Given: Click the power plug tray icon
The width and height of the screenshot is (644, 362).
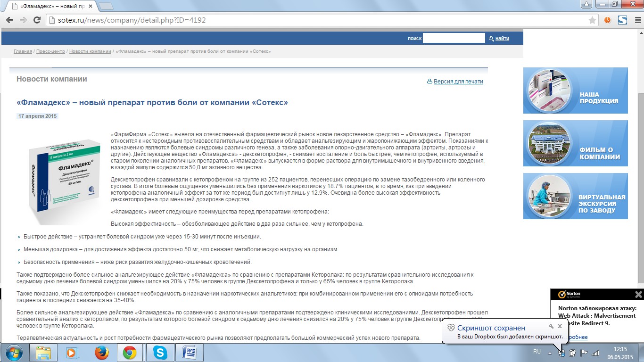Looking at the screenshot, I should click(573, 353).
